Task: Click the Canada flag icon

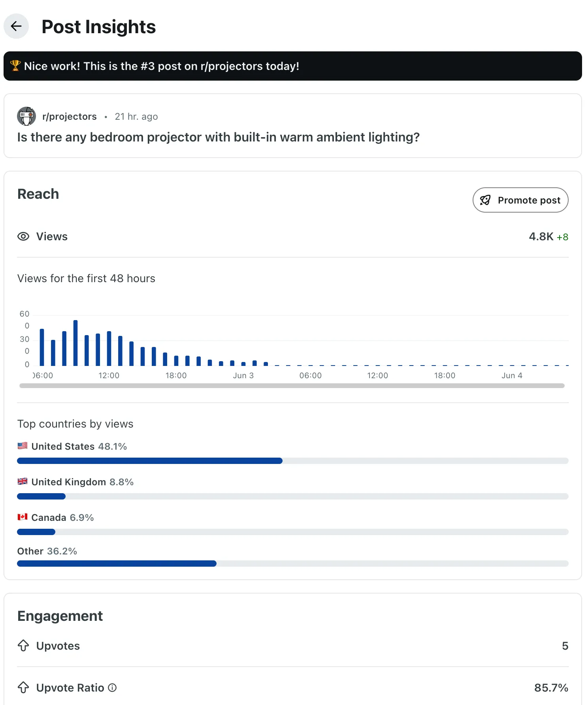Action: click(x=23, y=517)
